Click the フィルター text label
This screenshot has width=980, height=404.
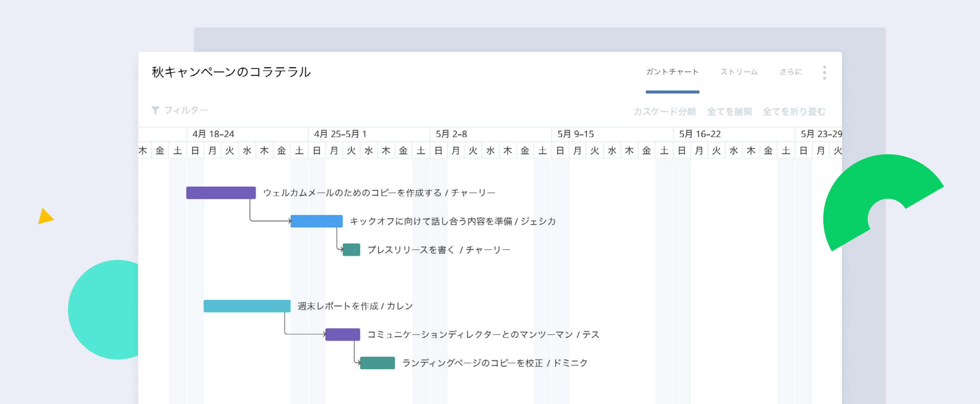[x=186, y=110]
